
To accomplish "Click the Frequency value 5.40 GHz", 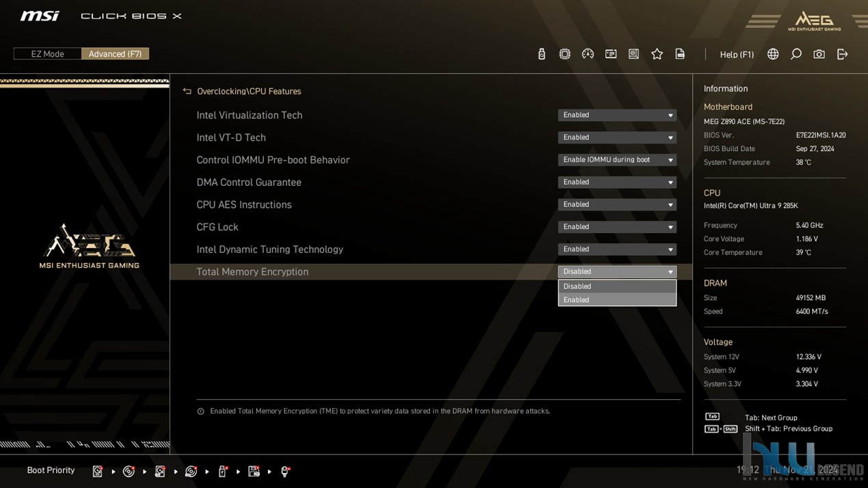I will [810, 226].
